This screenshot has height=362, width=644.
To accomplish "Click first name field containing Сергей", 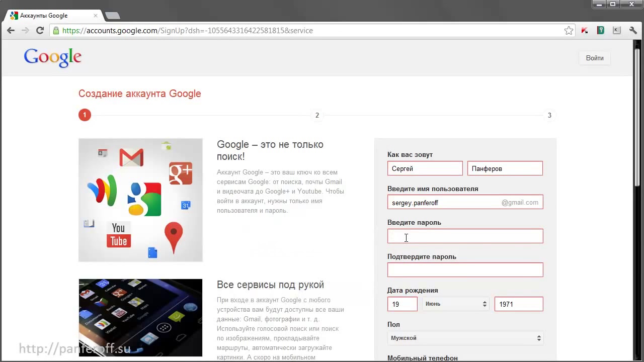I will click(x=425, y=168).
